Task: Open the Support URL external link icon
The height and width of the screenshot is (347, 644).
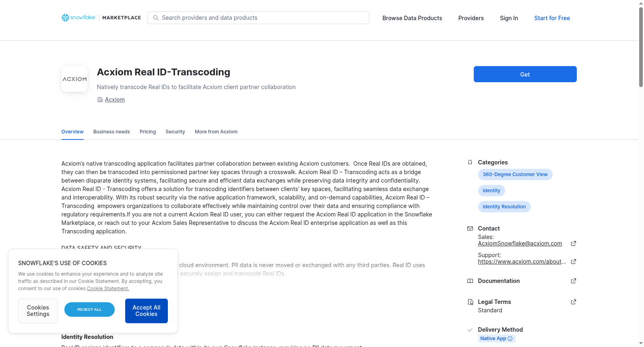Action: (574, 262)
